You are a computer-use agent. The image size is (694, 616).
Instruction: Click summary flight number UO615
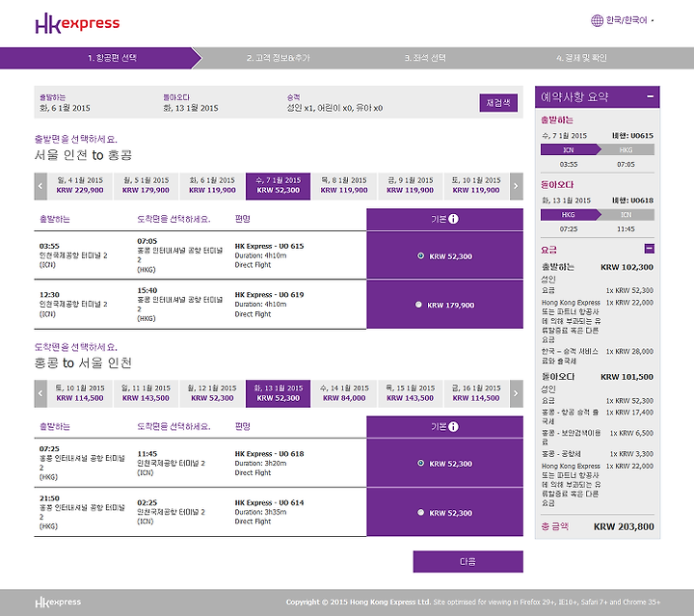(x=642, y=136)
